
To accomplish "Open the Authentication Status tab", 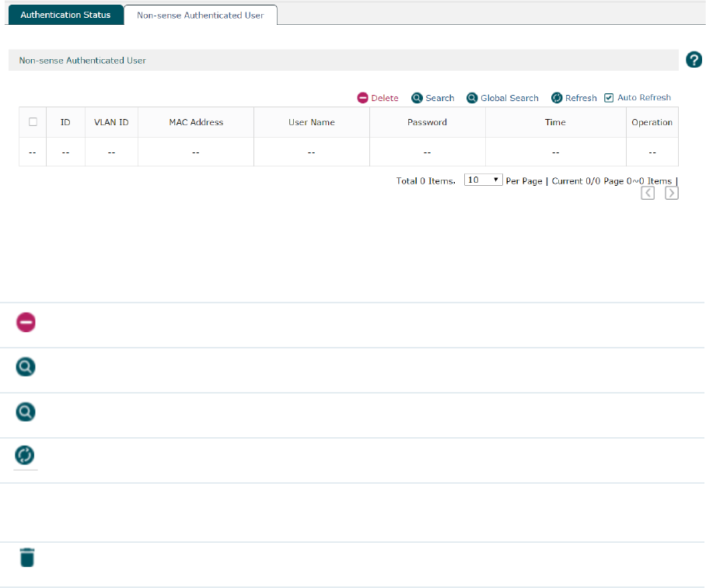I will tap(66, 15).
